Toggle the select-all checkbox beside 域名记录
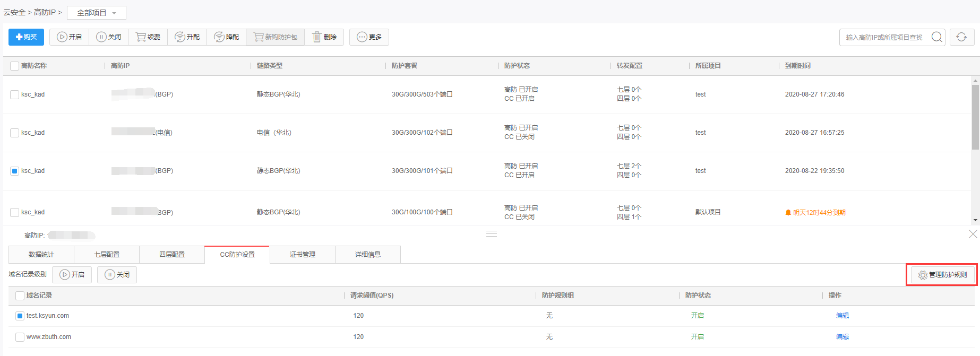Screen dimensions: 980x356 20,296
